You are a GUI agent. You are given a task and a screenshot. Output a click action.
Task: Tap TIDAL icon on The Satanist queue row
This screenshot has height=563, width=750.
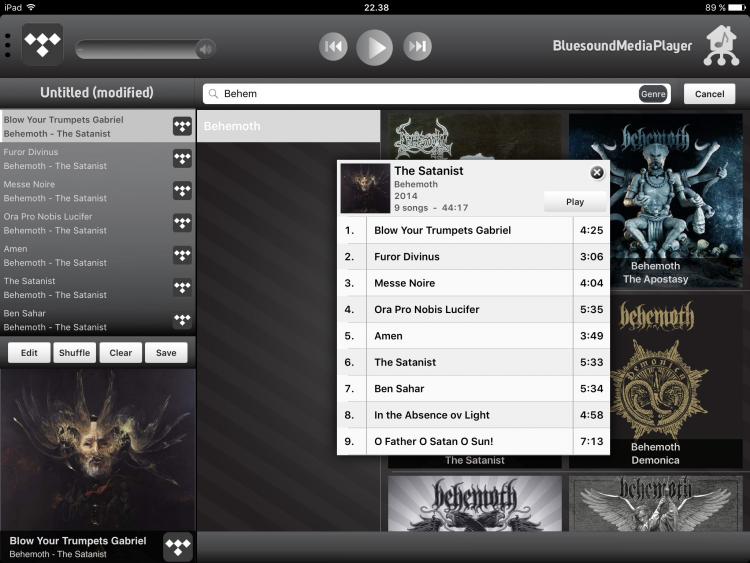point(182,287)
